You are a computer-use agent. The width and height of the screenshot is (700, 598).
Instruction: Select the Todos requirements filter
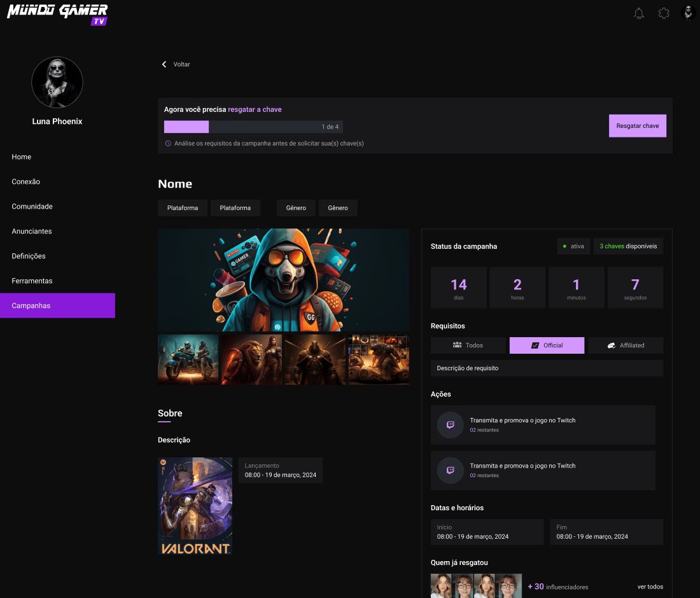click(x=468, y=345)
